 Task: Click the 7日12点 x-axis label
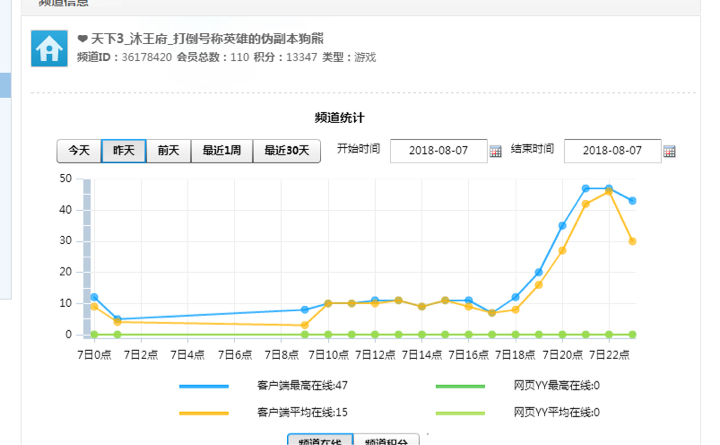(375, 355)
